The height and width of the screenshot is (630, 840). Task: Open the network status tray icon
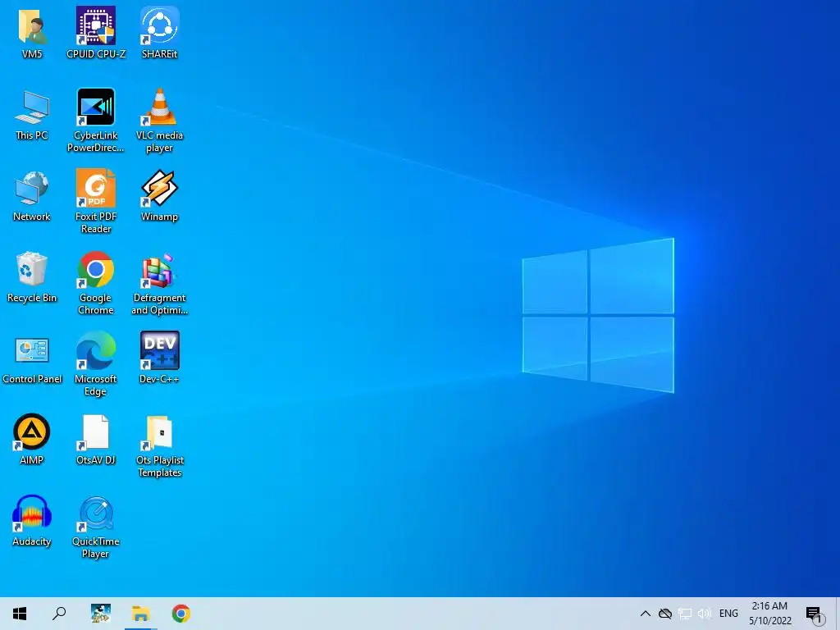tap(685, 614)
